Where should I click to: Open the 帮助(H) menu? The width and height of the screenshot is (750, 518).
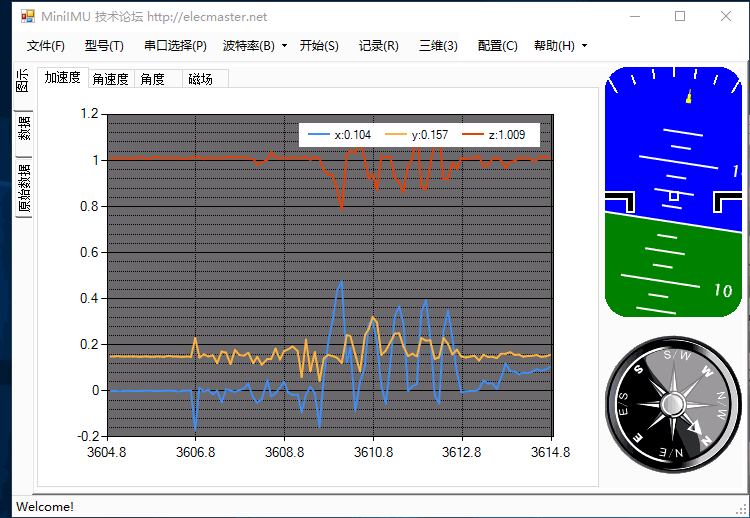554,46
